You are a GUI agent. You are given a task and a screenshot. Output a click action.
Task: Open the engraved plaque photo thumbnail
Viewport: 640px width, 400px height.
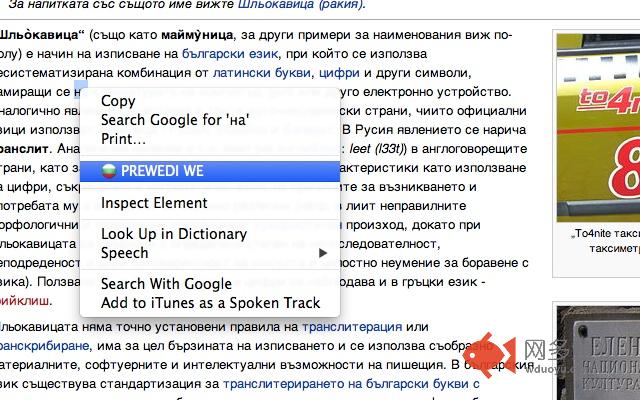click(x=598, y=353)
